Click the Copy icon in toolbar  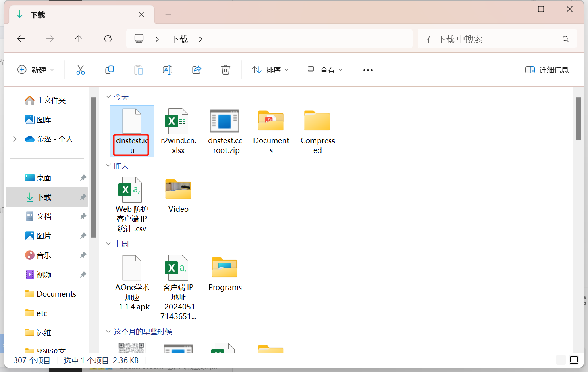coord(110,70)
